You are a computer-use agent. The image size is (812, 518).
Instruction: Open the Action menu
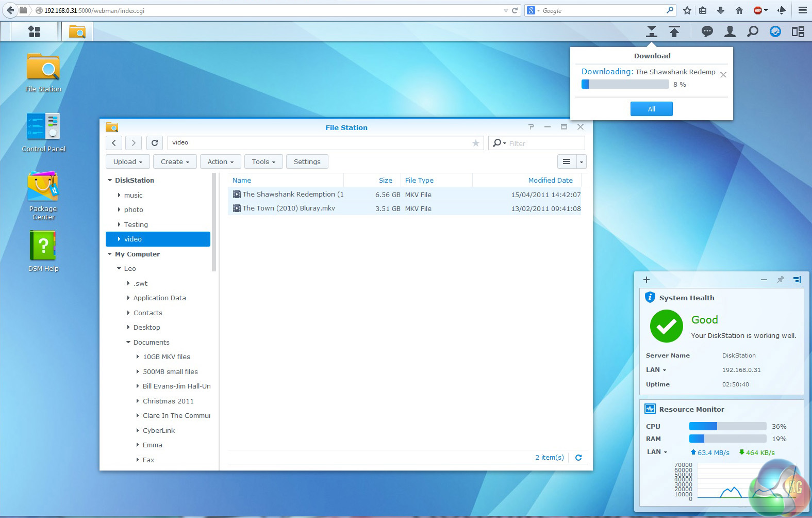(220, 162)
